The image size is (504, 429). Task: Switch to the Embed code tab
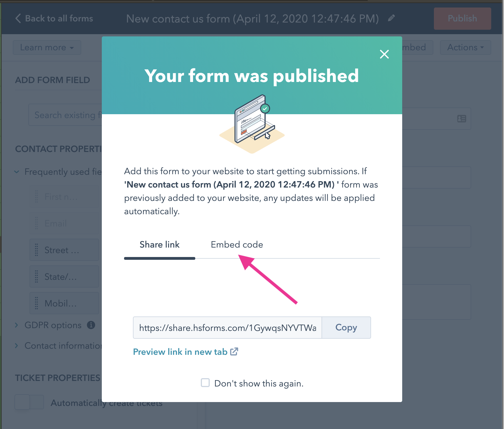point(237,245)
